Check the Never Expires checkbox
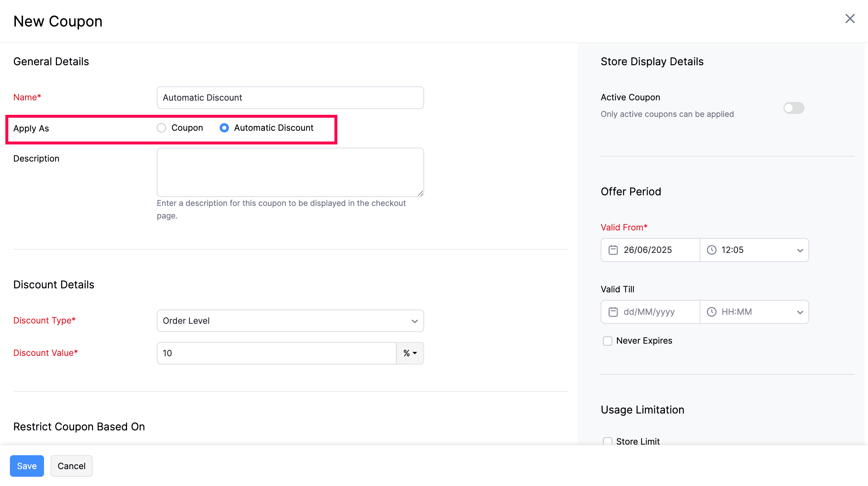Screen dimensions: 868x486 coord(607,341)
